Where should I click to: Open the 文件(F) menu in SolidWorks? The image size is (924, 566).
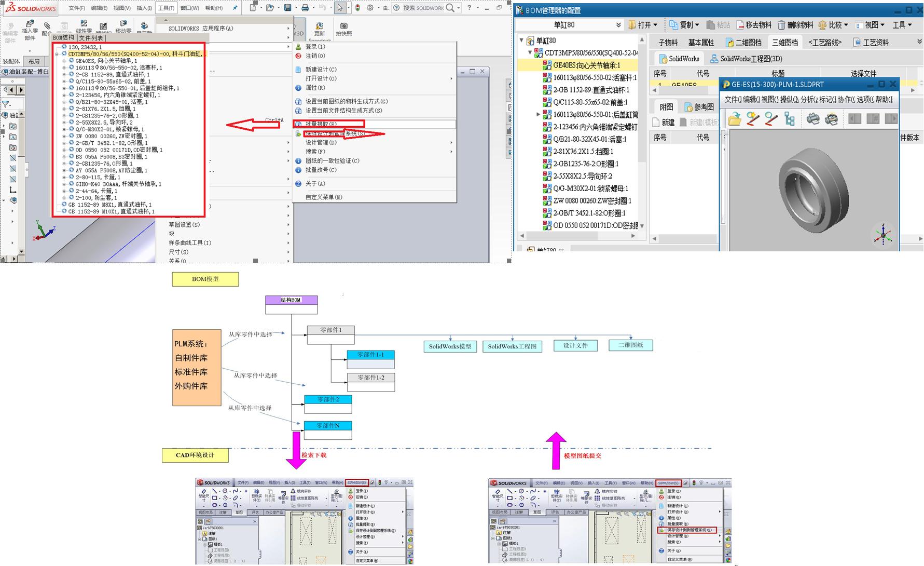[77, 8]
